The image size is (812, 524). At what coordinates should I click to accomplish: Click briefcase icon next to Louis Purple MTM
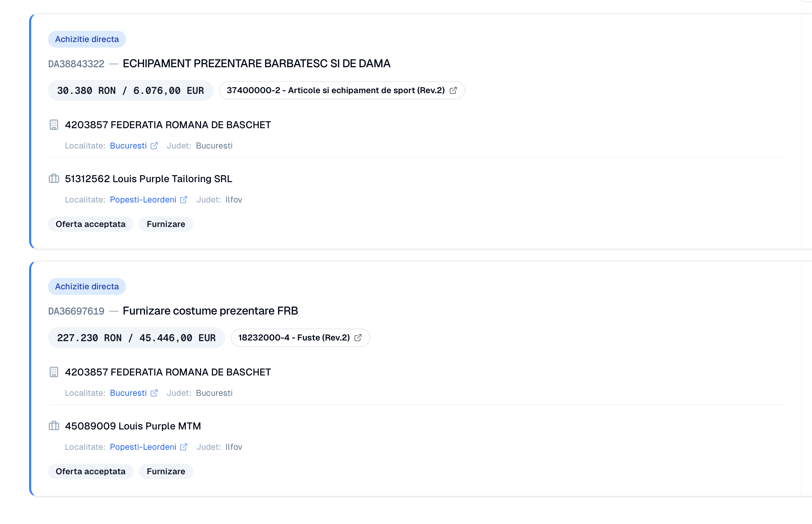(54, 426)
